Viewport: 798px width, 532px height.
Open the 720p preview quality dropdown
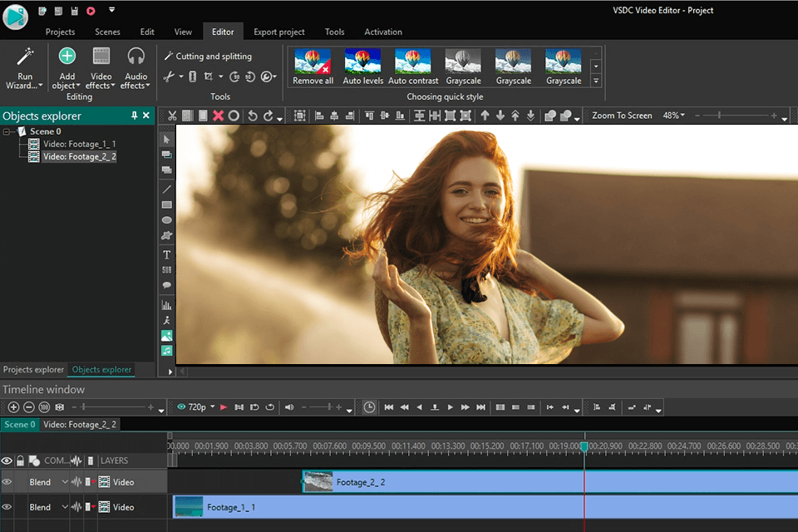[x=213, y=406]
